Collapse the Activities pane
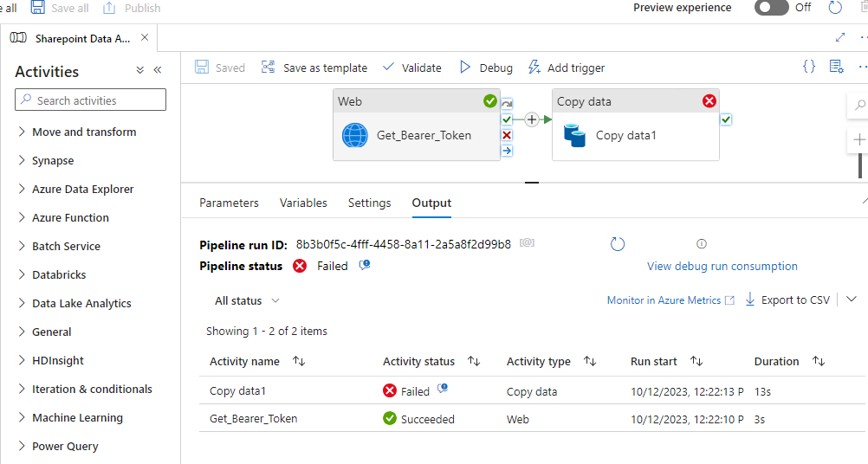This screenshot has height=464, width=868. tap(158, 71)
